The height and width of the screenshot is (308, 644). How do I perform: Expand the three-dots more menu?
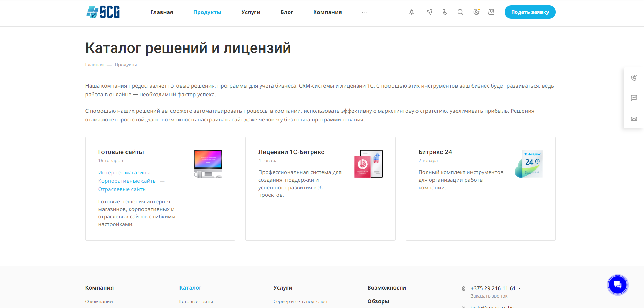(365, 12)
